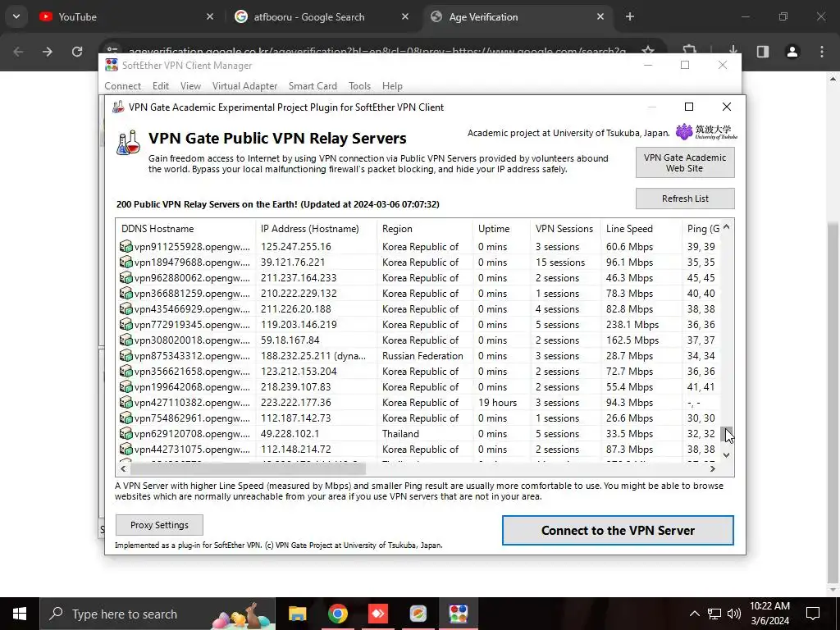Click server icon for vpn189479688 row
The height and width of the screenshot is (630, 840).
pyautogui.click(x=126, y=262)
